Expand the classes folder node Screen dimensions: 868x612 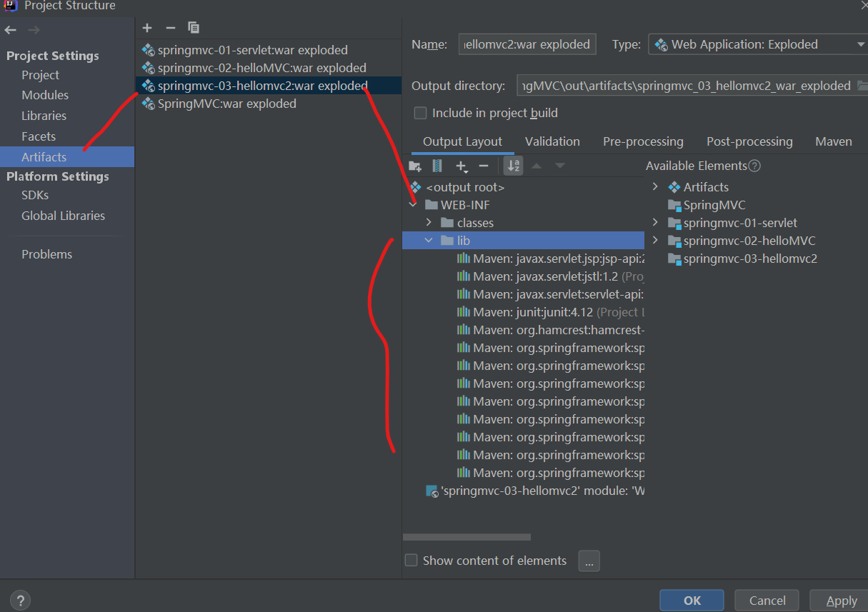429,223
